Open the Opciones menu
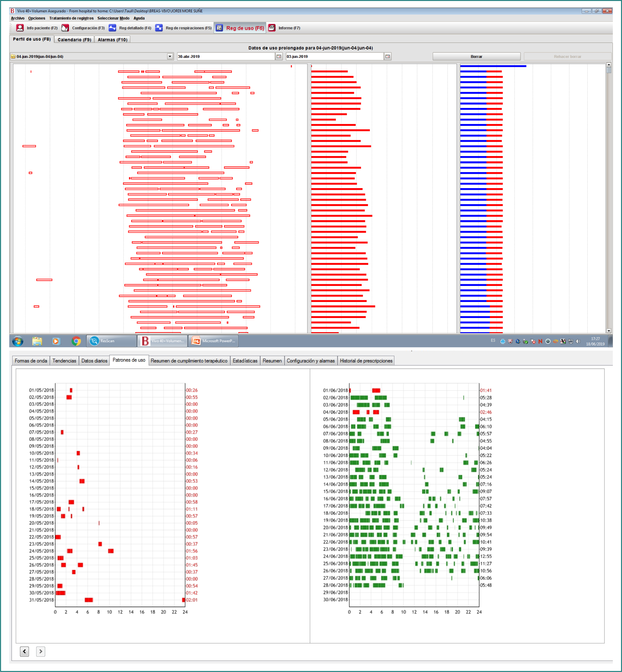Viewport: 622px width, 672px height. pos(37,18)
